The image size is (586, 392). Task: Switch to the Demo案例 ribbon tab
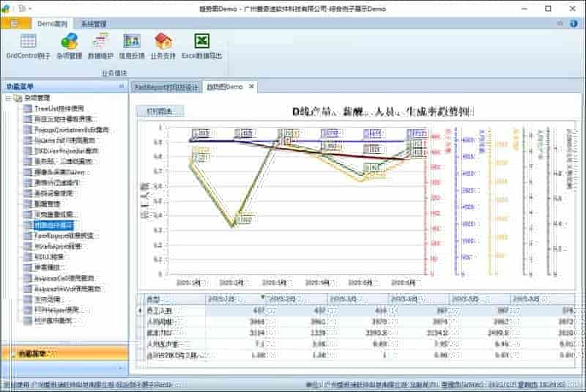pyautogui.click(x=52, y=24)
